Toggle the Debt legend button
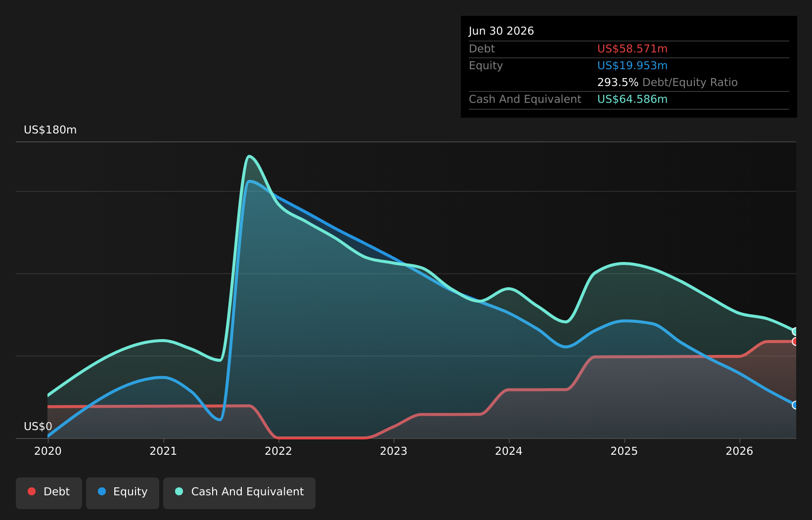Screen dimensions: 812x520 click(49, 493)
